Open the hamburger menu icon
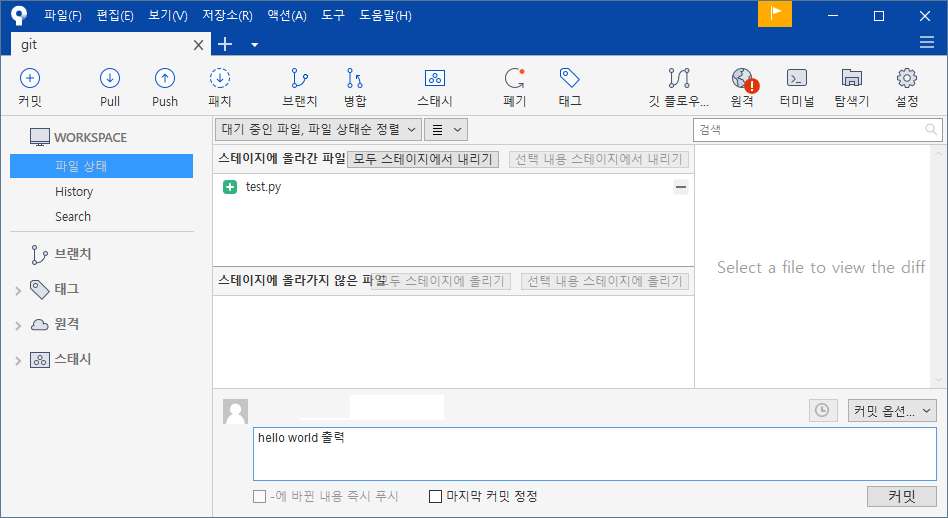Image resolution: width=948 pixels, height=518 pixels. pyautogui.click(x=927, y=42)
